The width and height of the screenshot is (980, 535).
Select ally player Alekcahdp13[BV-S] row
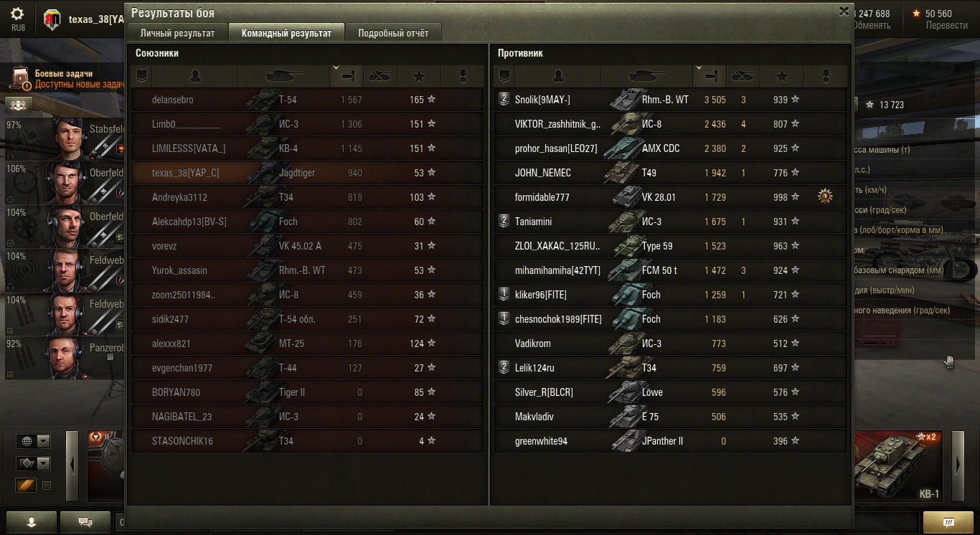click(307, 222)
